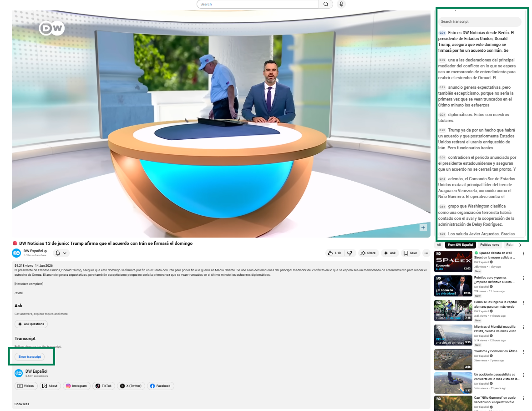The height and width of the screenshot is (411, 532).
Task: Open Mientras el Mundial maquilla CDMX title
Action: tap(497, 329)
